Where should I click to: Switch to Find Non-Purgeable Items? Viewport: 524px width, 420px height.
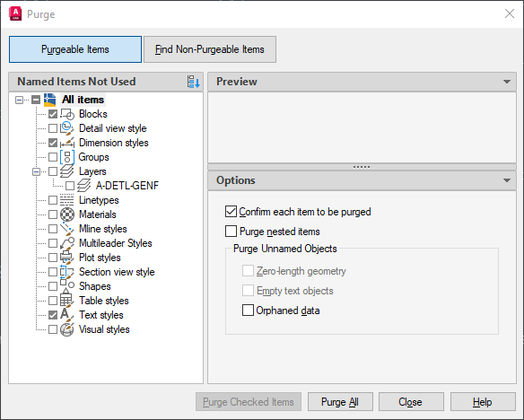[210, 49]
